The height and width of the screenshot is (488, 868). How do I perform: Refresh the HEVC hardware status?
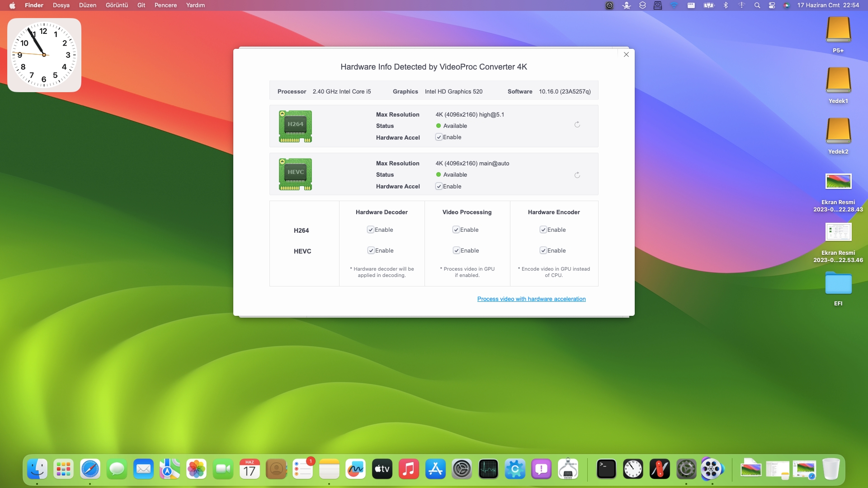[x=577, y=175]
